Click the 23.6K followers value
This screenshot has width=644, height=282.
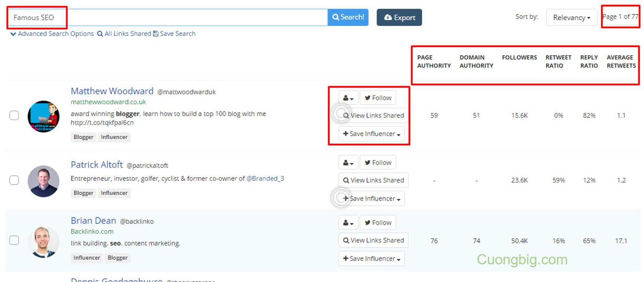click(x=519, y=180)
